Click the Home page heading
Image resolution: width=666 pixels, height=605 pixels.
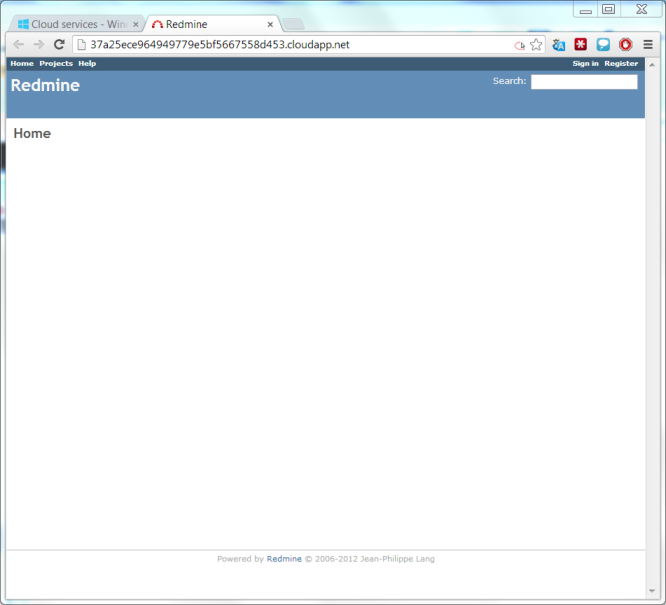point(32,133)
